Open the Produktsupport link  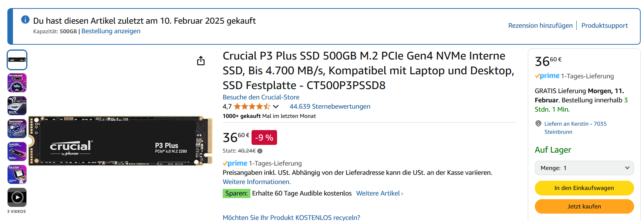[604, 25]
